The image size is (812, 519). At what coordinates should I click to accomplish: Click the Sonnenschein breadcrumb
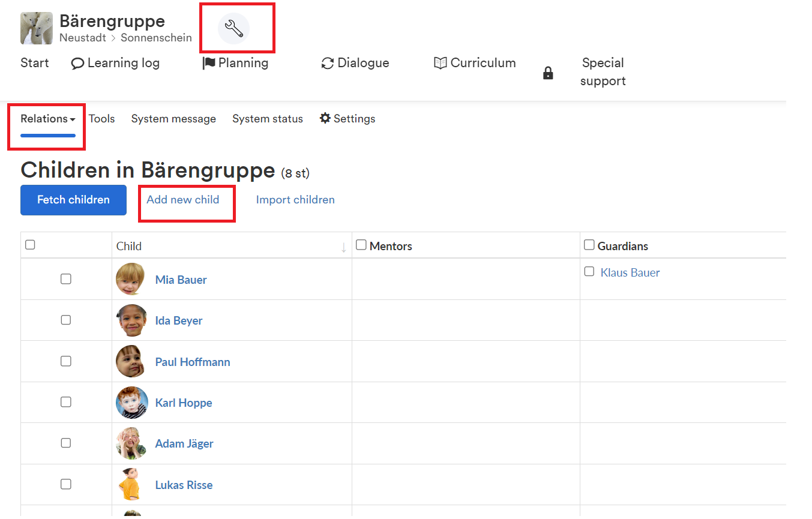pos(156,38)
